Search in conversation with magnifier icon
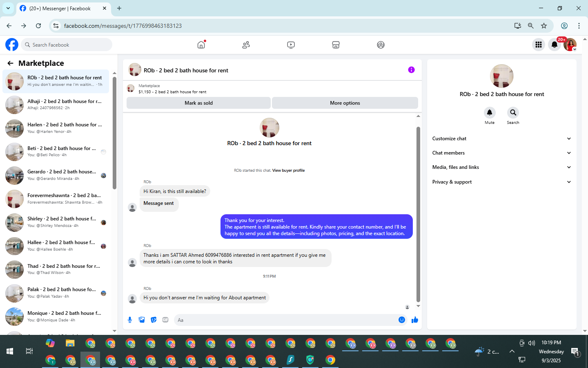 tap(513, 112)
